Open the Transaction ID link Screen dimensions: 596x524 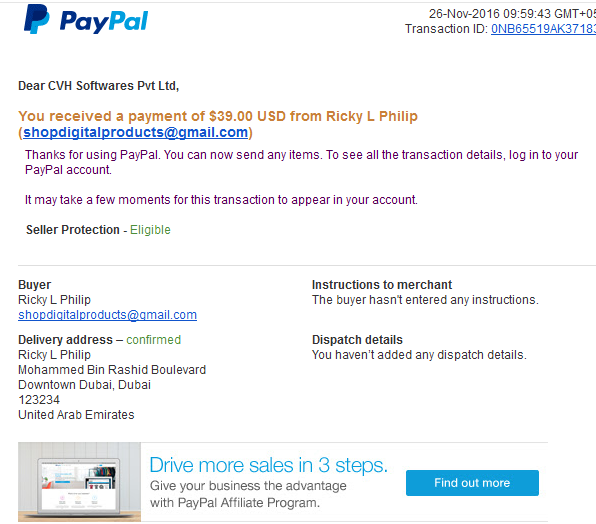click(x=544, y=29)
